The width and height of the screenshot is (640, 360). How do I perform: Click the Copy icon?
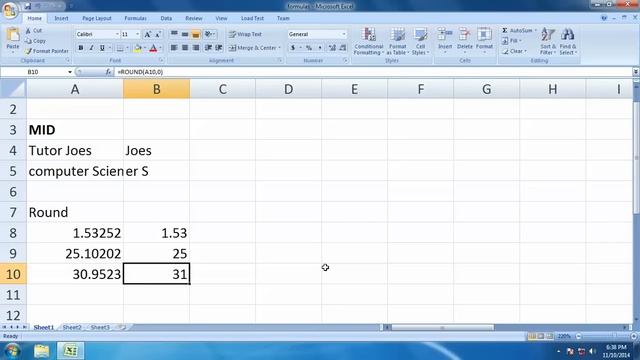click(28, 41)
